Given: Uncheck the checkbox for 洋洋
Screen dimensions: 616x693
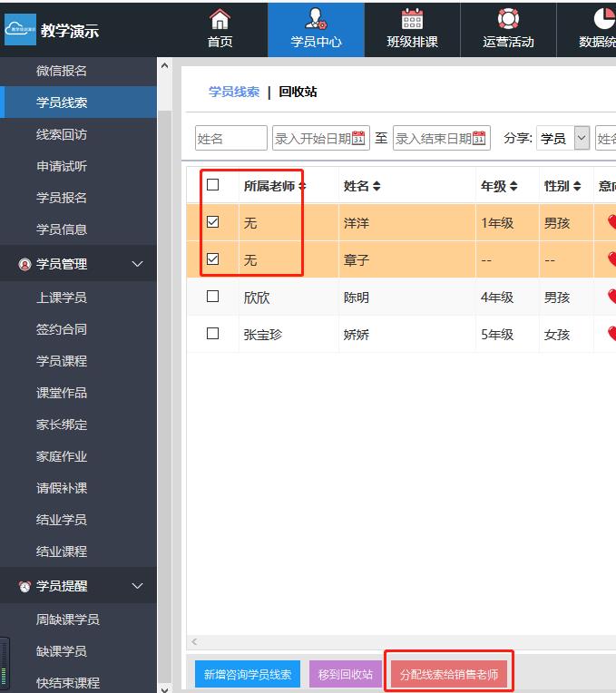Looking at the screenshot, I should point(213,221).
